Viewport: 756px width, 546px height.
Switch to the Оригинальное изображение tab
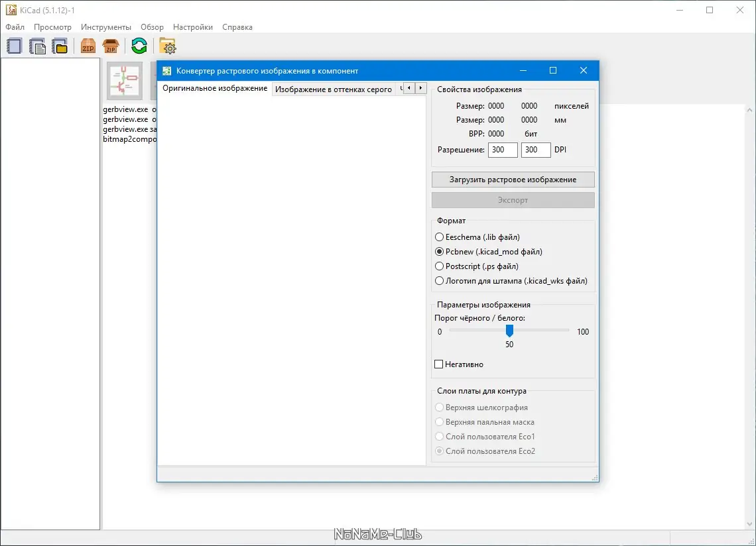click(215, 89)
